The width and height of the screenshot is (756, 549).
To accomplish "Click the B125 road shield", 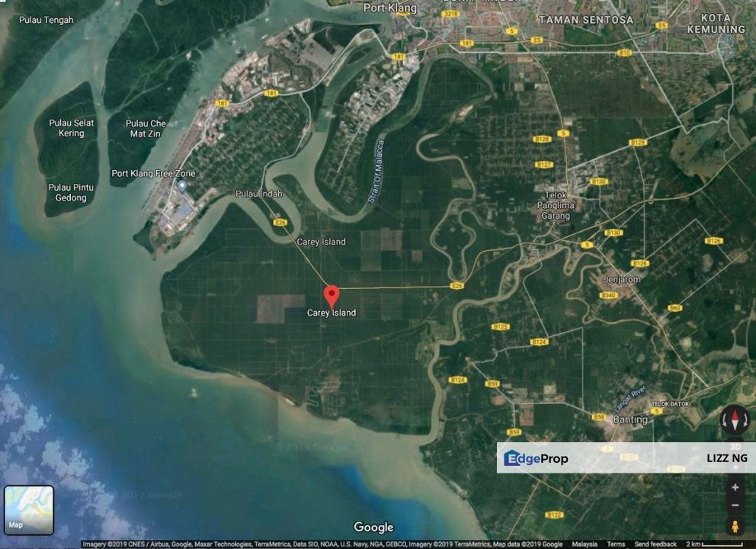I will [500, 326].
